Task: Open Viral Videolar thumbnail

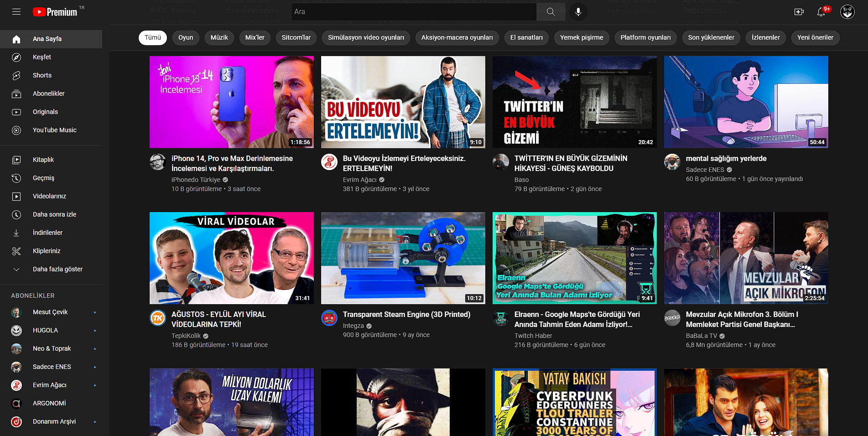Action: pos(232,258)
